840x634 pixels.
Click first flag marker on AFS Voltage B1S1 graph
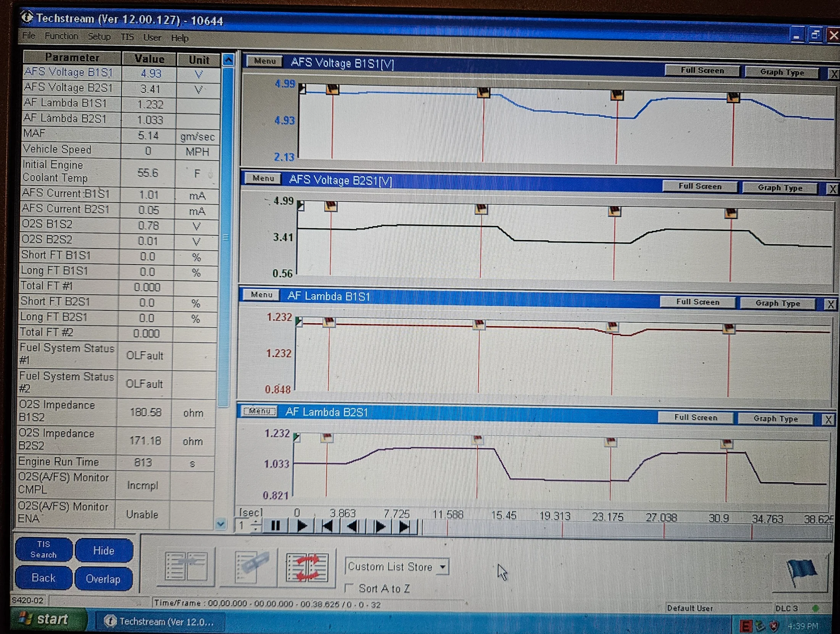pos(332,89)
